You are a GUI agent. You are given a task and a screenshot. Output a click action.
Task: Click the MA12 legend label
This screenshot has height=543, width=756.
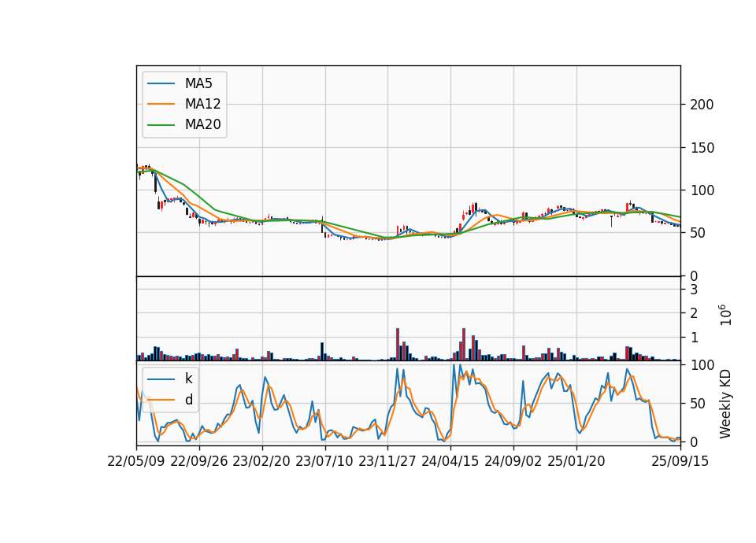(x=202, y=104)
